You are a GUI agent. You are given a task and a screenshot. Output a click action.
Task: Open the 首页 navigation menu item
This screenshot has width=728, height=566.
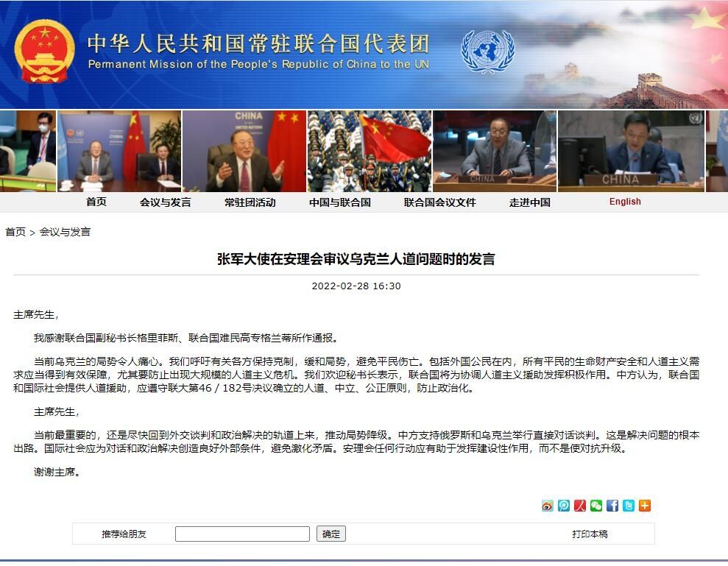96,202
